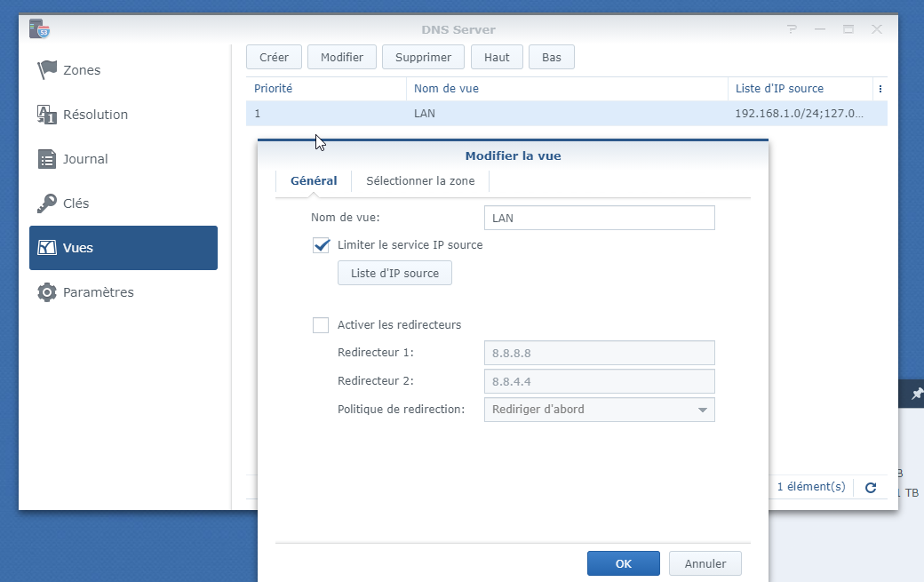The image size is (924, 582).
Task: Open the Zones section flag icon
Action: (x=47, y=70)
